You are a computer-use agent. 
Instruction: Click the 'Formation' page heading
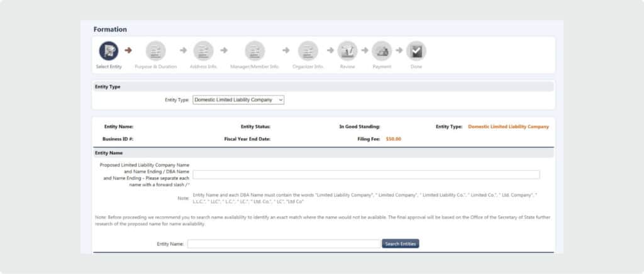110,30
